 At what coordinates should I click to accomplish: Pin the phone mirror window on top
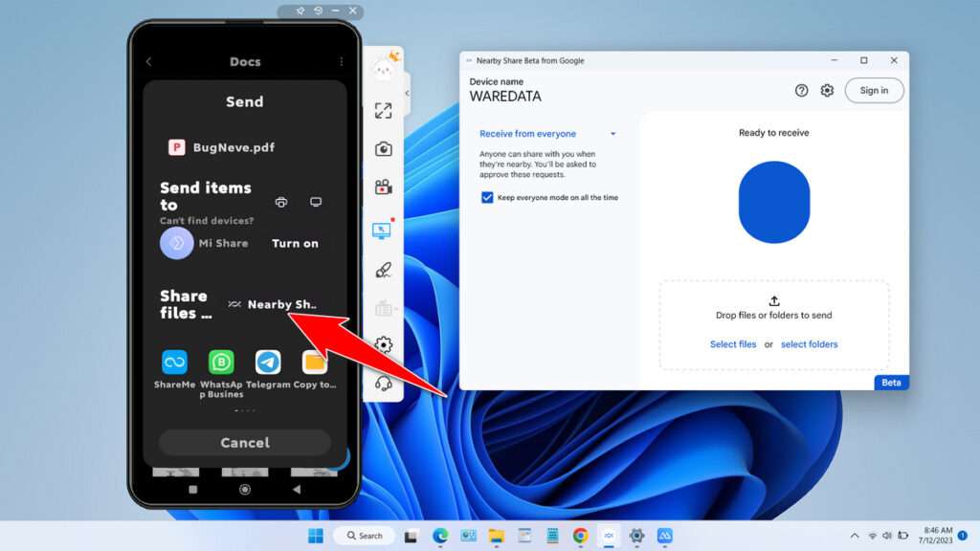coord(300,11)
